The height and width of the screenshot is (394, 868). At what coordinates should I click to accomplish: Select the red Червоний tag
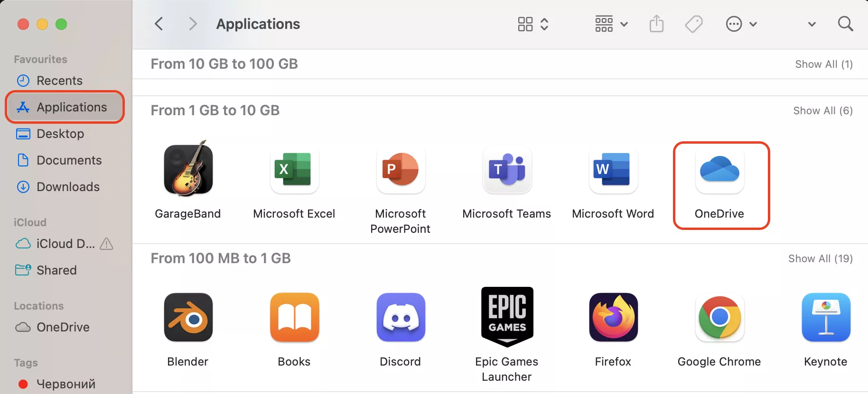65,384
